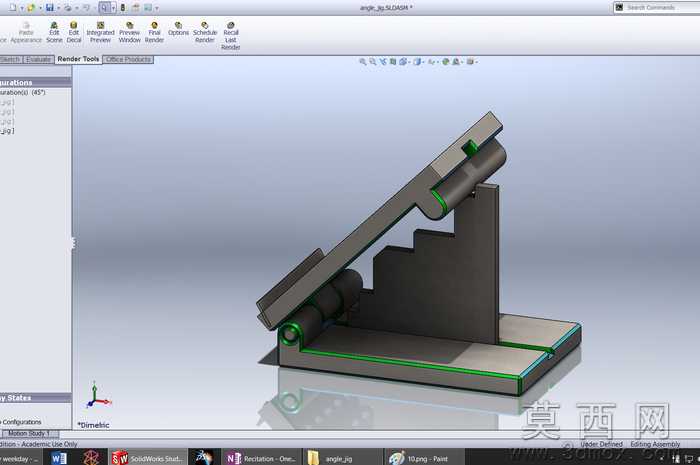Click the View Settings icon
The image size is (700, 465).
pyautogui.click(x=470, y=62)
